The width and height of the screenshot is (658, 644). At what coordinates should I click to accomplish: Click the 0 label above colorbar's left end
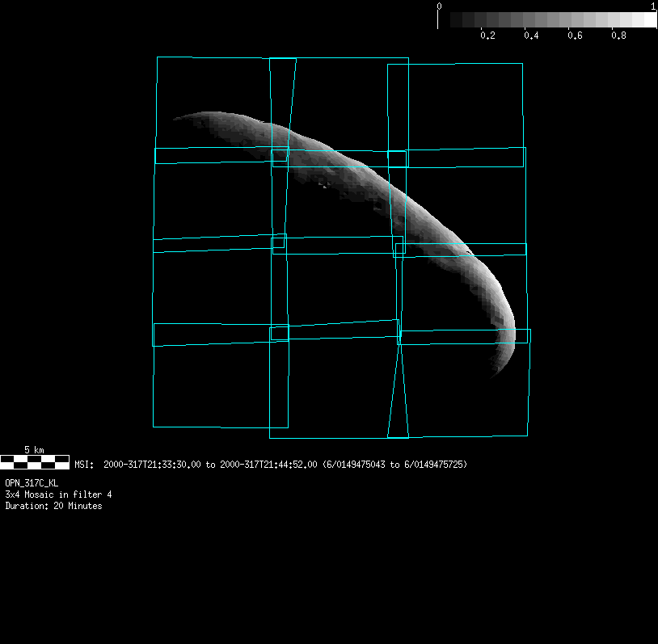pyautogui.click(x=439, y=6)
